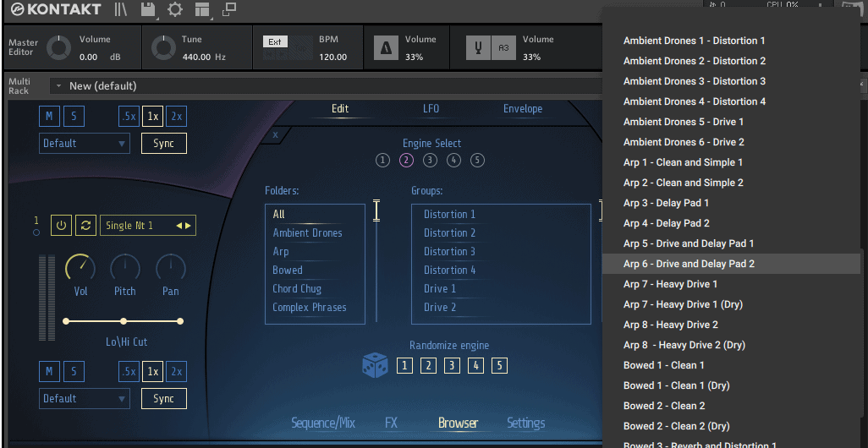This screenshot has height=448, width=868.
Task: Select engine 4 radio circle
Action: coord(454,161)
